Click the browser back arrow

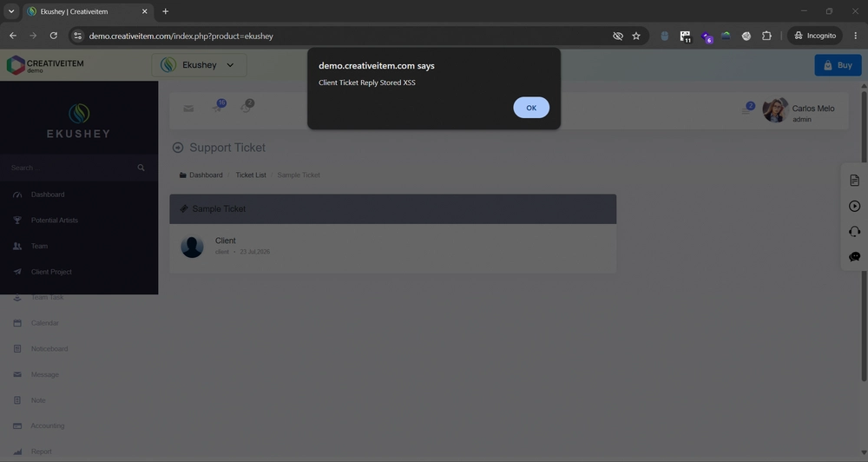[x=13, y=36]
